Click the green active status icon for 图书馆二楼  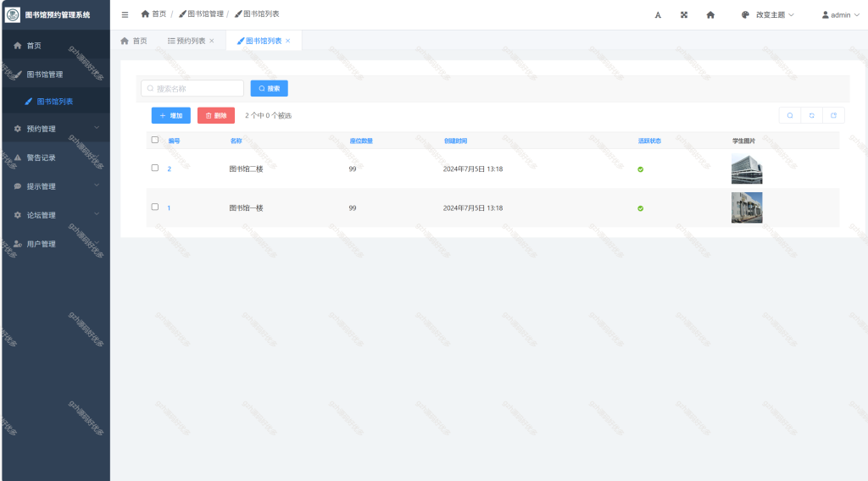(641, 169)
